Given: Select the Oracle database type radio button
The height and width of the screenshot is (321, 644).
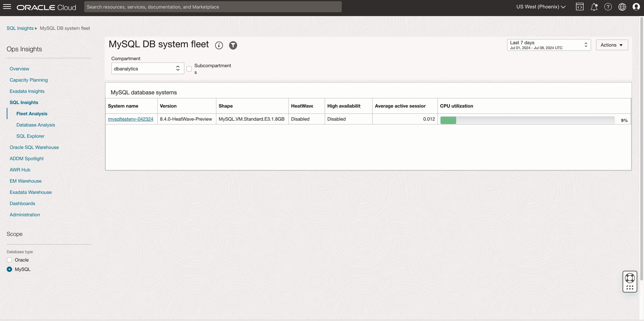Looking at the screenshot, I should coord(9,260).
